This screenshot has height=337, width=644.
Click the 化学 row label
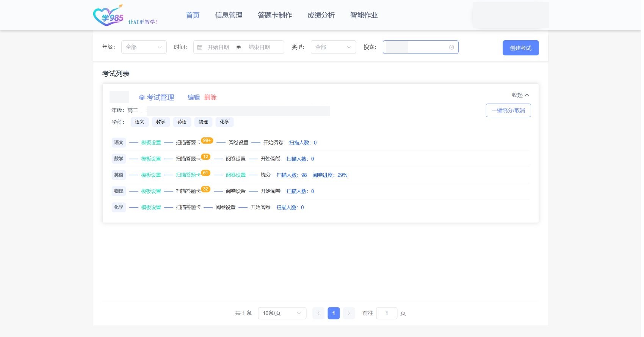119,207
